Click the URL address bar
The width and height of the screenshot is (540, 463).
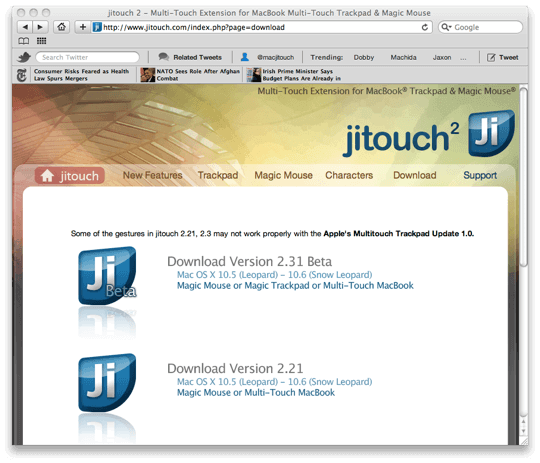262,27
